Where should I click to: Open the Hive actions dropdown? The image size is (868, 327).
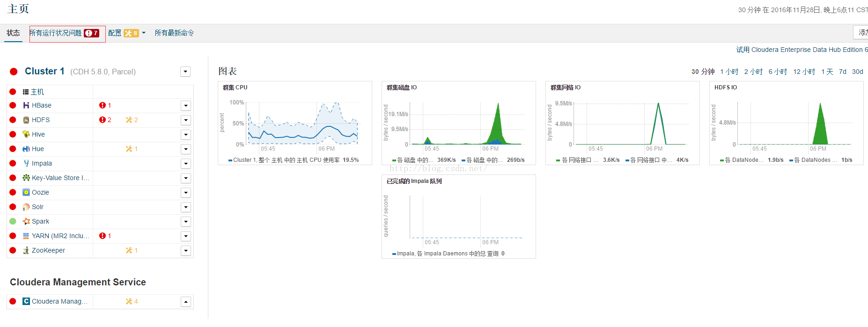click(x=186, y=135)
